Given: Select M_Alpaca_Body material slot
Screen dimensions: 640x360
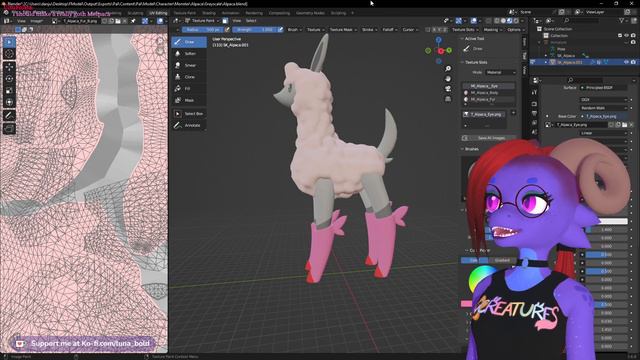Looking at the screenshot, I should click(x=489, y=93).
